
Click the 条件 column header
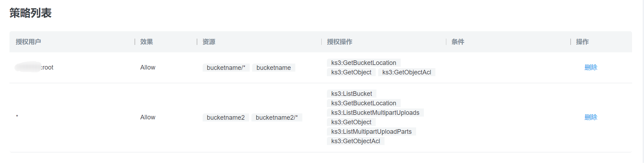(458, 42)
